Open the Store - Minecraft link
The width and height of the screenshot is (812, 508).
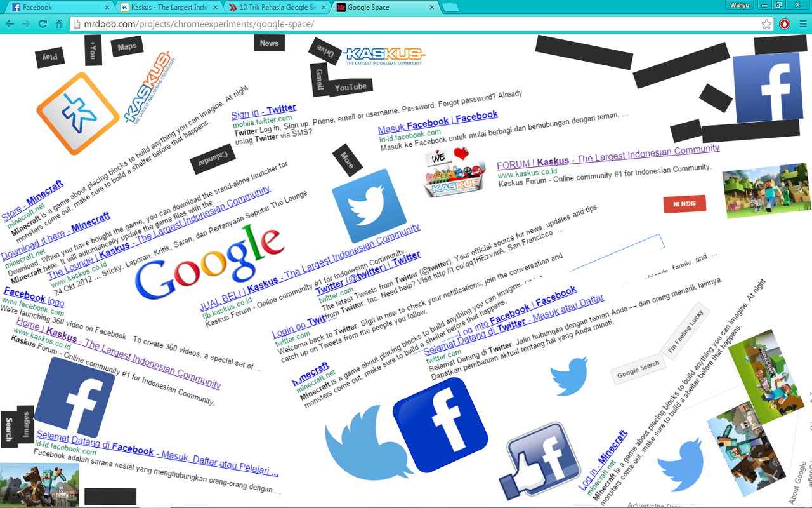[32, 201]
